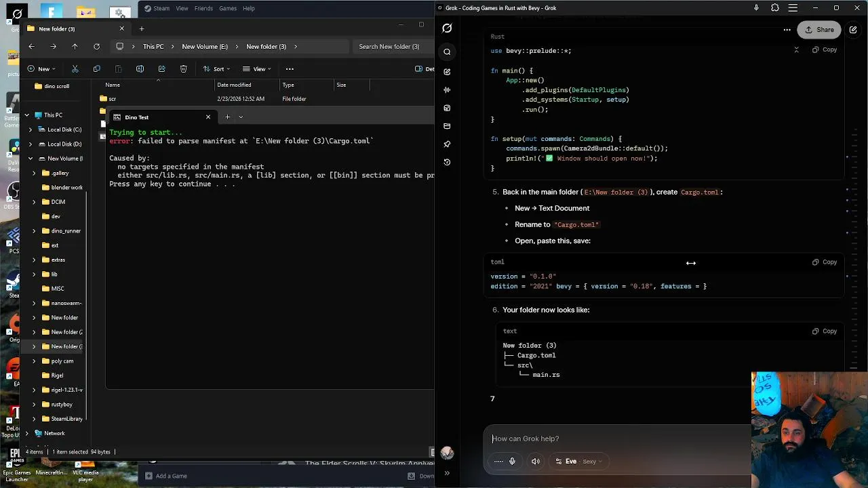Viewport: 868px width, 488px height.
Task: Open Games menu in Steam window
Action: pyautogui.click(x=228, y=8)
